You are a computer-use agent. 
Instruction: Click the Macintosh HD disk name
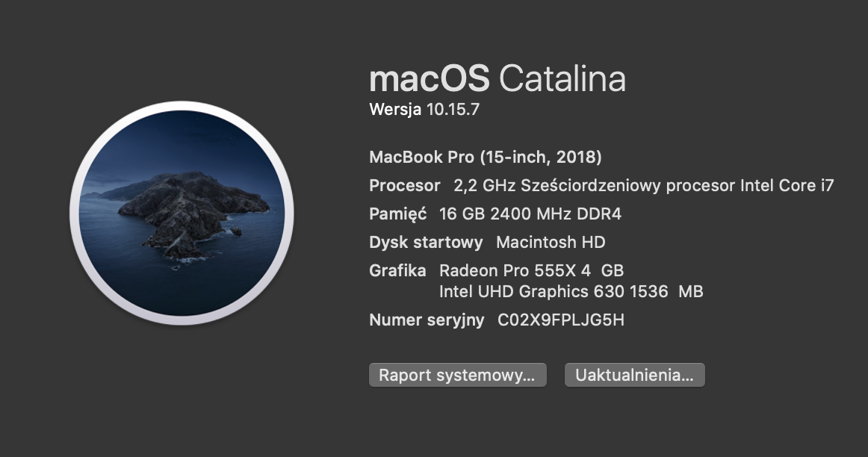click(x=551, y=243)
